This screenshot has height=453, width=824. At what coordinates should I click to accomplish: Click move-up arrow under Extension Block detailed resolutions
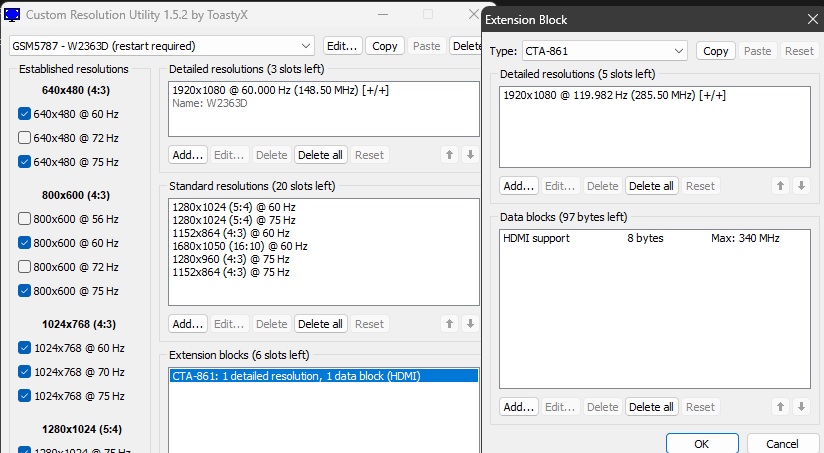[x=780, y=186]
